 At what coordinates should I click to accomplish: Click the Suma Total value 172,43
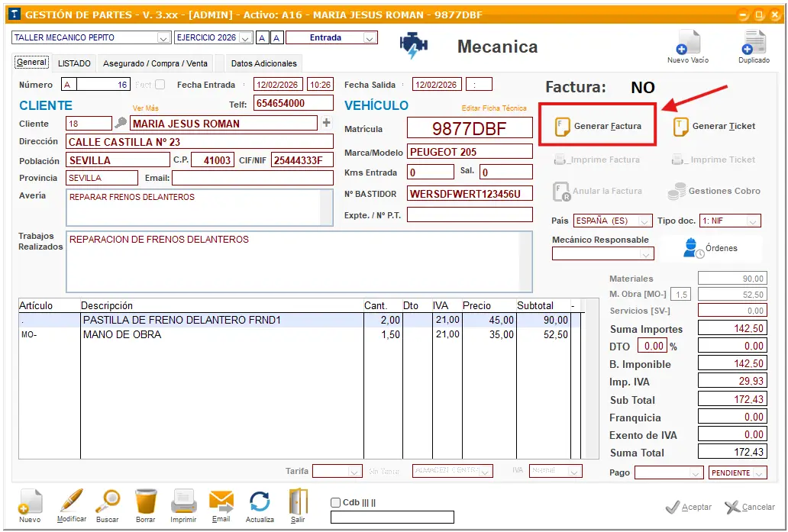tap(732, 452)
